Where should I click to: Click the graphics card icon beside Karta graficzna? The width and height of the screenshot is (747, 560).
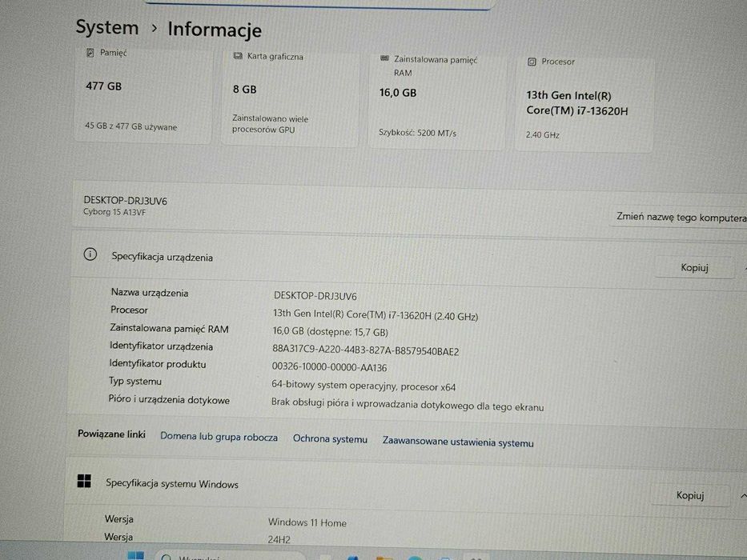point(238,56)
